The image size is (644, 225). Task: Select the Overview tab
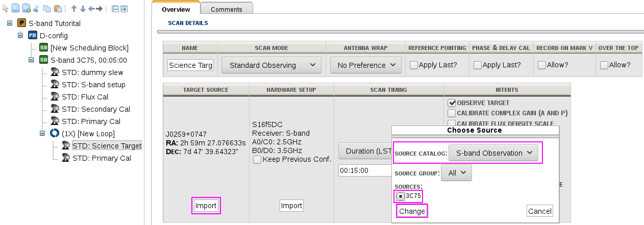[176, 10]
